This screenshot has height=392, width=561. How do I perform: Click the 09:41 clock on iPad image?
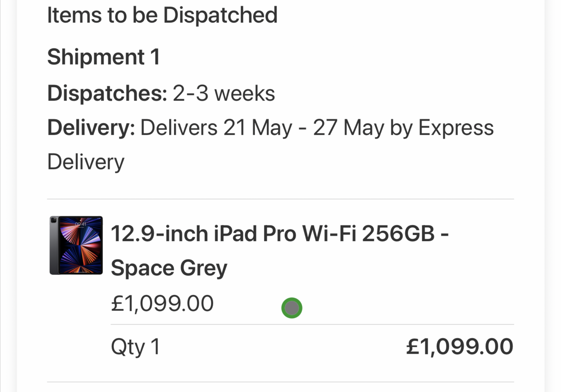[81, 224]
